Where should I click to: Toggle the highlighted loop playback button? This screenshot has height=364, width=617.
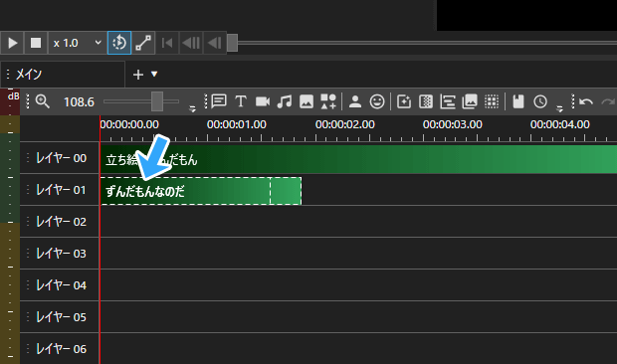pos(119,43)
